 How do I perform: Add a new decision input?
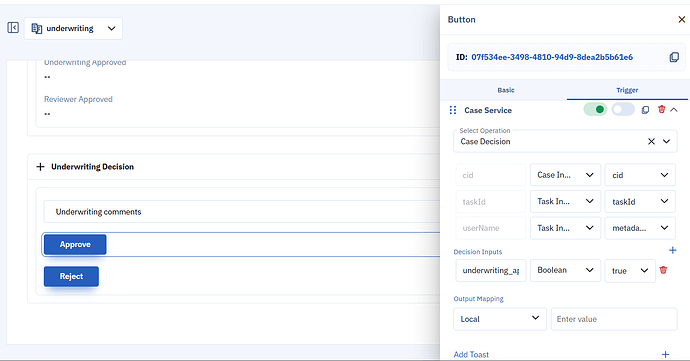click(672, 250)
